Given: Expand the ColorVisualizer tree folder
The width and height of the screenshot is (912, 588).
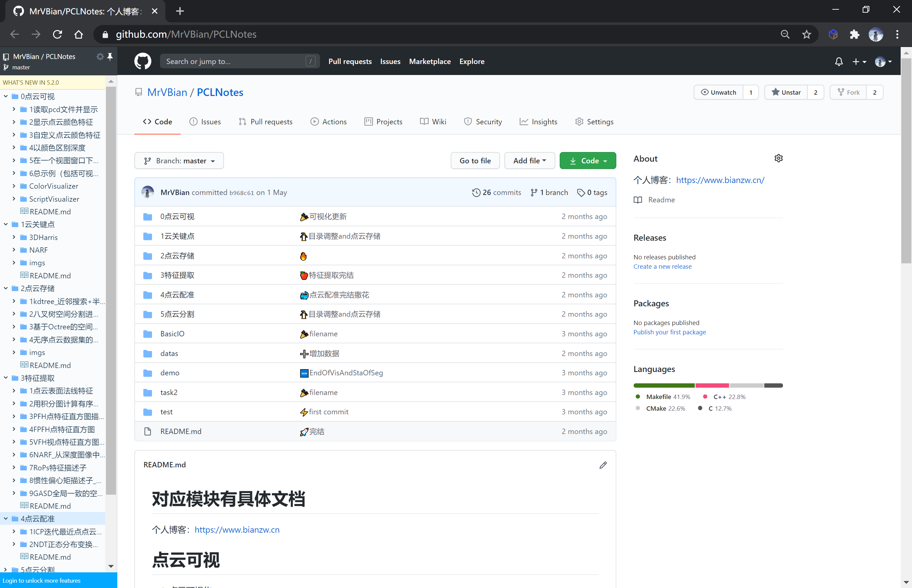Looking at the screenshot, I should click(14, 186).
